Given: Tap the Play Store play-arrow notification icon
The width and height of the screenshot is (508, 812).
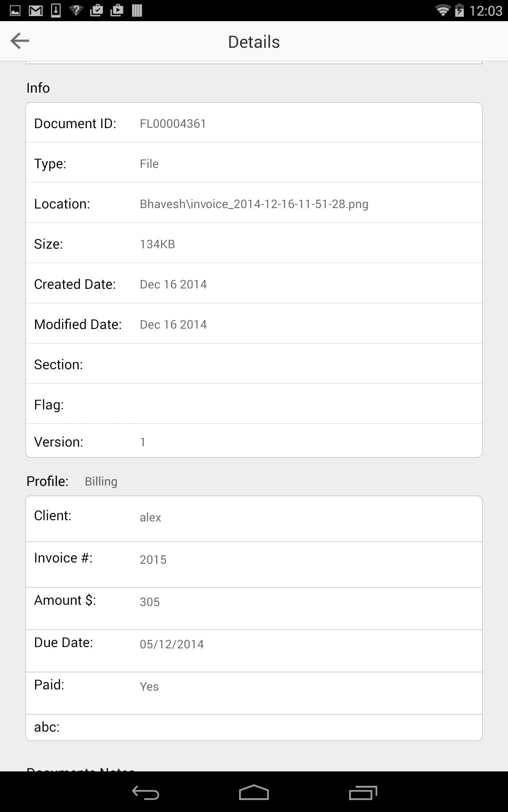Looking at the screenshot, I should point(117,11).
